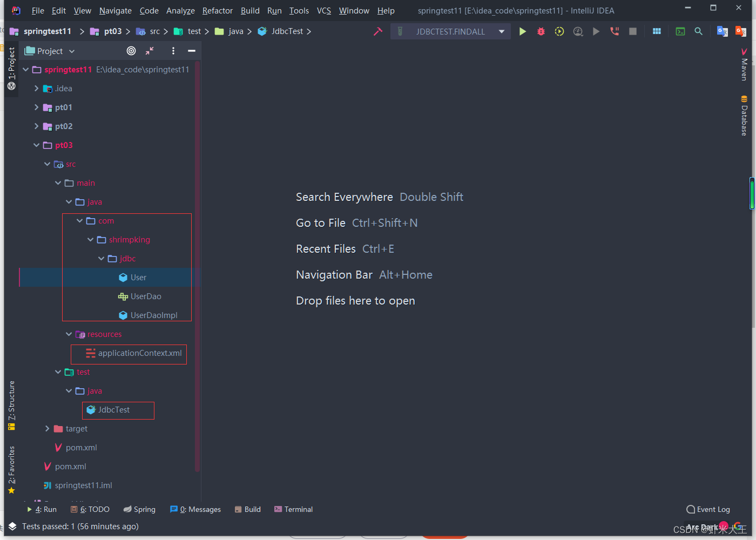Open the Messages tool window tab
Screen dimensions: 756x540
[195, 509]
